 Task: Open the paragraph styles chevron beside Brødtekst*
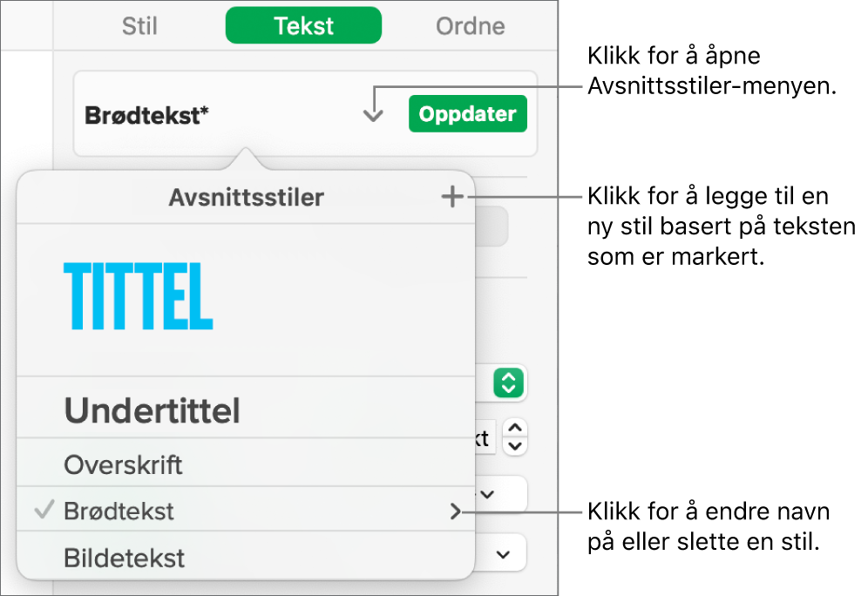tap(373, 115)
